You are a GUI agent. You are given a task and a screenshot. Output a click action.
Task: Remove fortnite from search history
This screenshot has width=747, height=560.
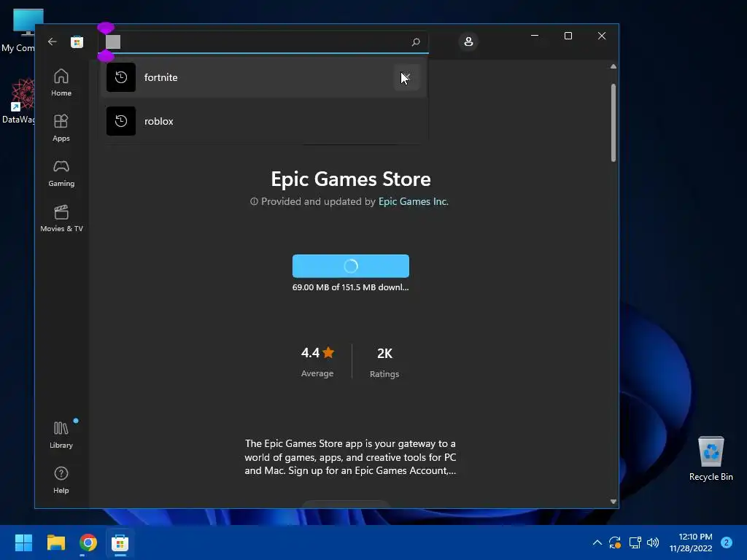click(406, 77)
